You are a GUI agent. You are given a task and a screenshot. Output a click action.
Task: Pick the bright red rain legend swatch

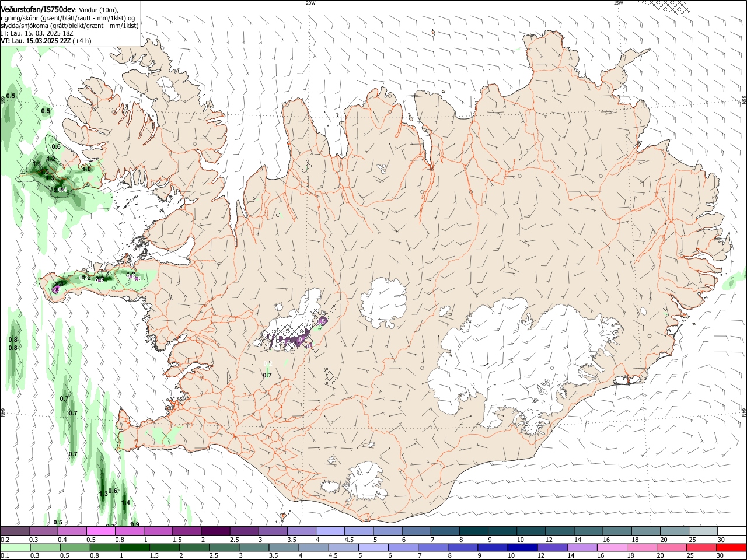(732, 547)
